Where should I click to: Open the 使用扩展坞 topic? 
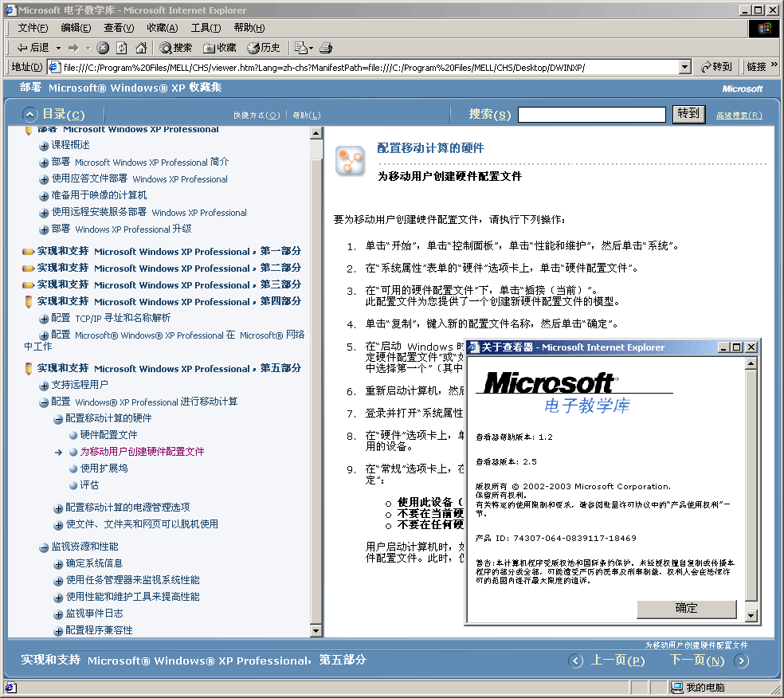(104, 469)
